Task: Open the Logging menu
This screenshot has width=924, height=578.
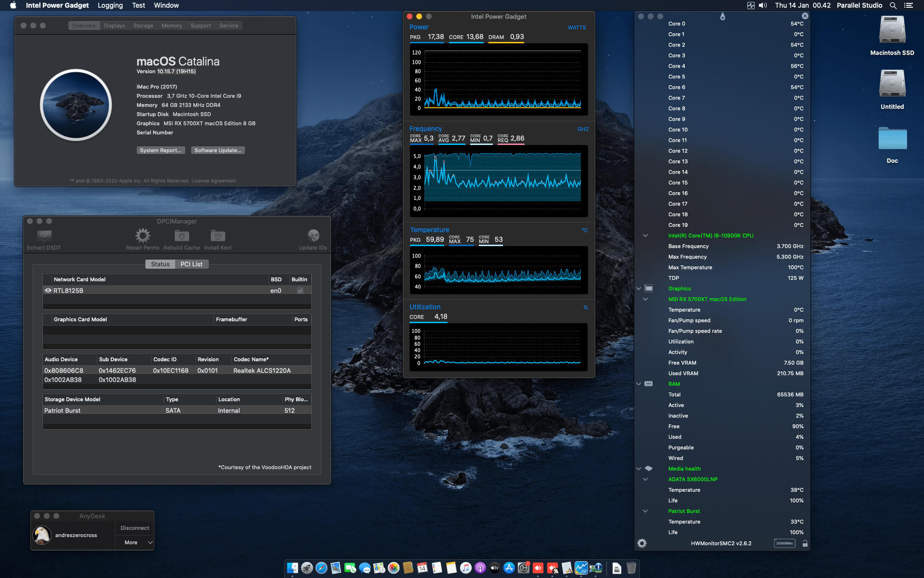Action: pyautogui.click(x=110, y=5)
